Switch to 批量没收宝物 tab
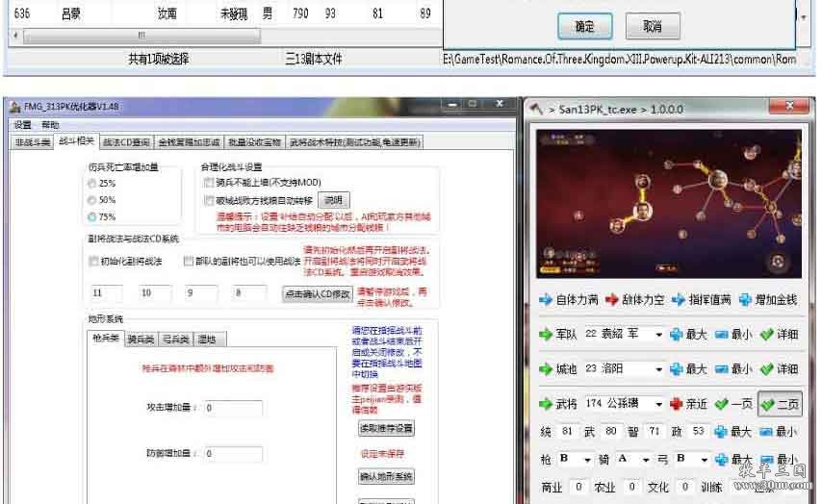The width and height of the screenshot is (822, 504). tap(254, 142)
